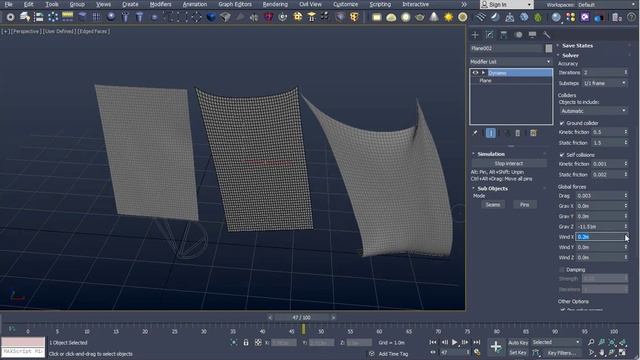Play the animation
This screenshot has width=640, height=360.
(x=454, y=342)
